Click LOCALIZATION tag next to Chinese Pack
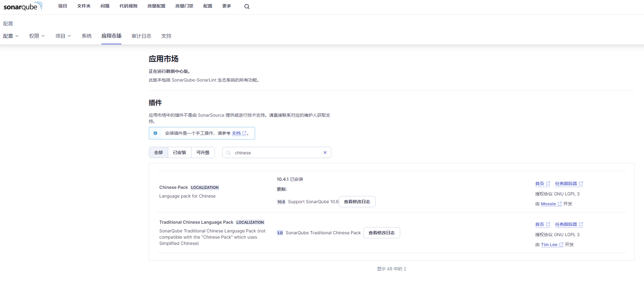644x285 pixels. (x=205, y=187)
